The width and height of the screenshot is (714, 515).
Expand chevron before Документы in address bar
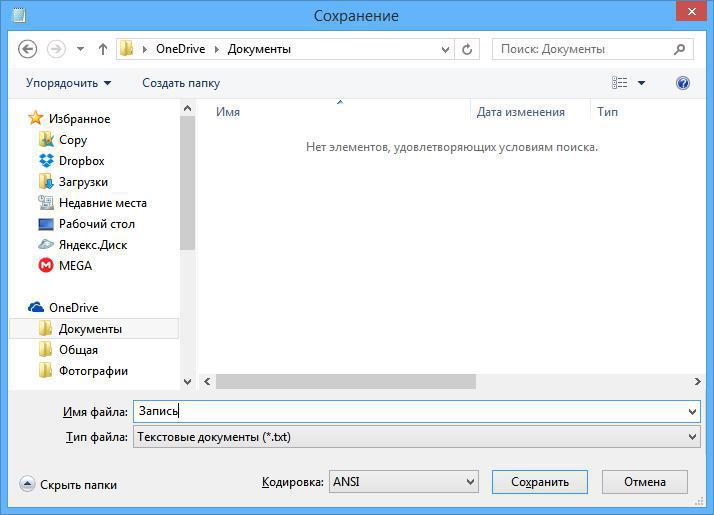(x=217, y=49)
